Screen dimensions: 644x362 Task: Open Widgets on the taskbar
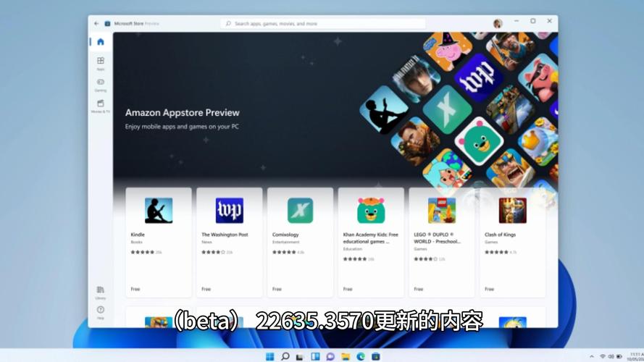(315, 356)
